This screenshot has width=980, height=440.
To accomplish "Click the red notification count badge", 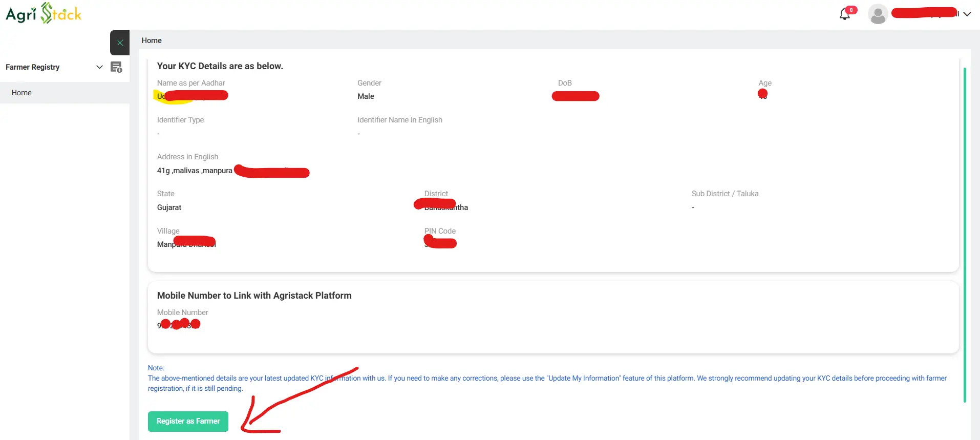I will 851,10.
